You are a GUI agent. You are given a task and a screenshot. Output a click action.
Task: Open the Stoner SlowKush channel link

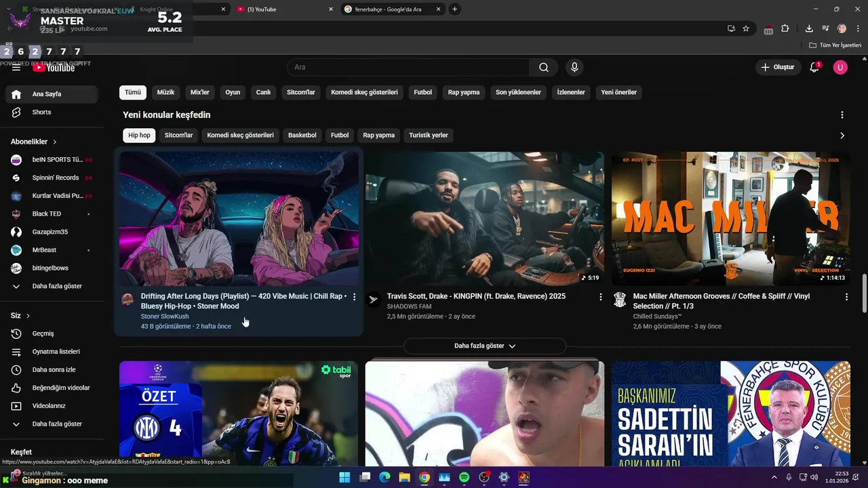click(x=165, y=317)
